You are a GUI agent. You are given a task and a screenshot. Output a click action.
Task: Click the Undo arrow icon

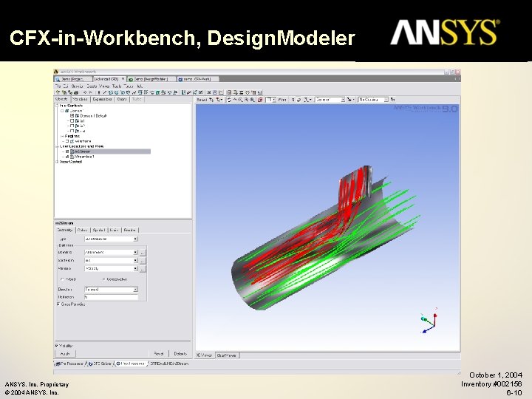[85, 92]
